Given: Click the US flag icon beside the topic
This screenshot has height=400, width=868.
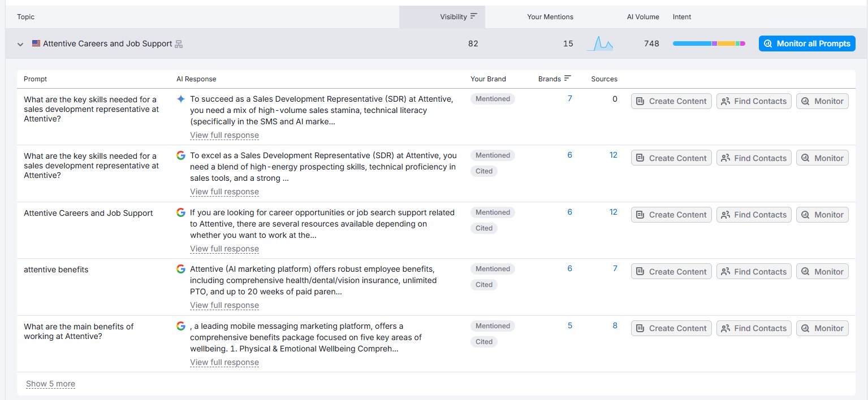Looking at the screenshot, I should (36, 44).
